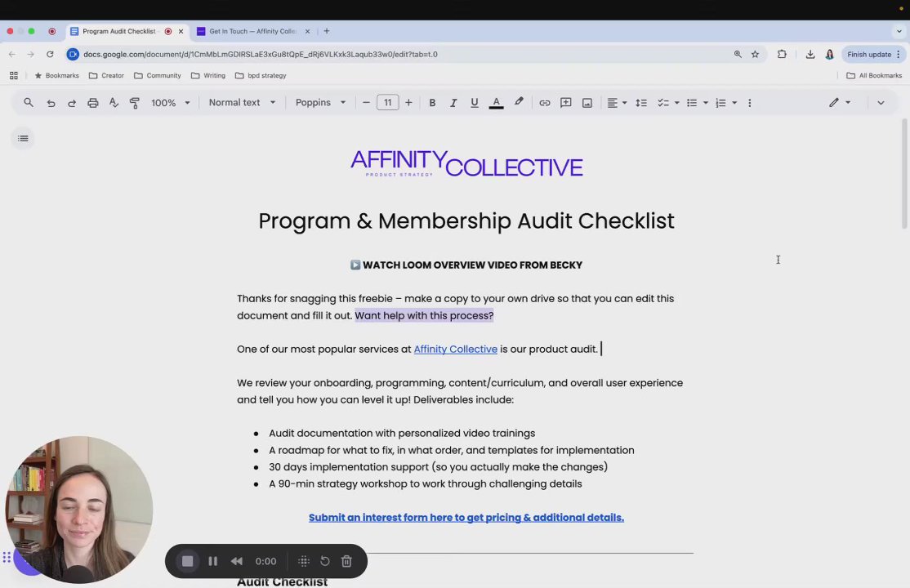
Task: Insert a checklist
Action: (x=663, y=103)
